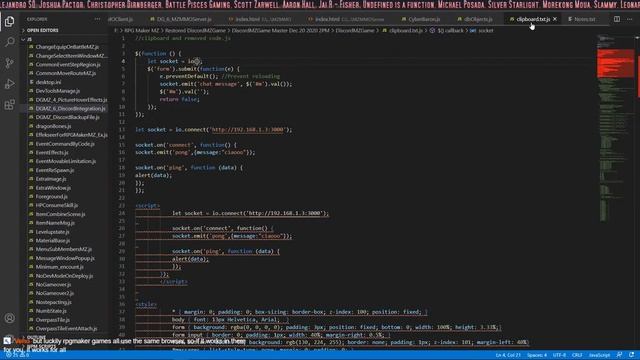
Task: Click the JavaScript language mode in the status bar
Action: [599, 355]
